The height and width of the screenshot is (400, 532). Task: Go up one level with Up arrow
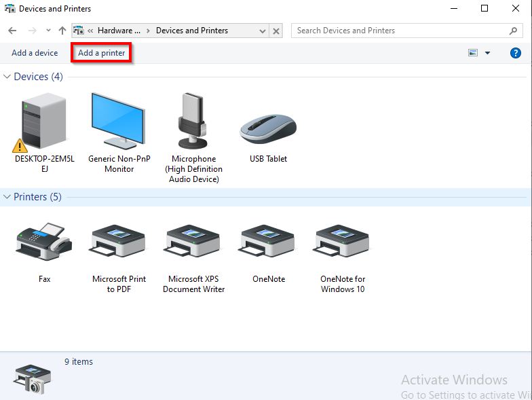point(62,31)
